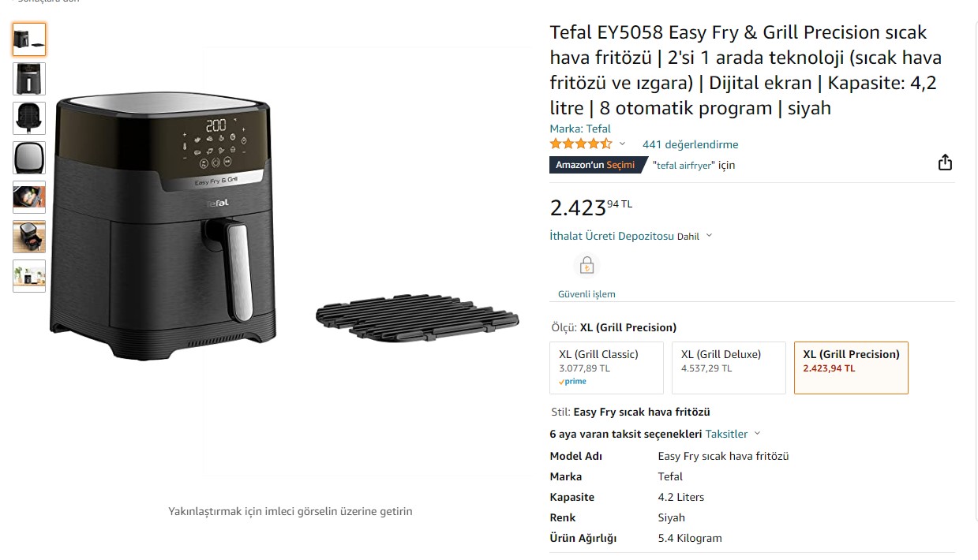Click the share icon near the price
This screenshot has height=560, width=978.
click(945, 162)
